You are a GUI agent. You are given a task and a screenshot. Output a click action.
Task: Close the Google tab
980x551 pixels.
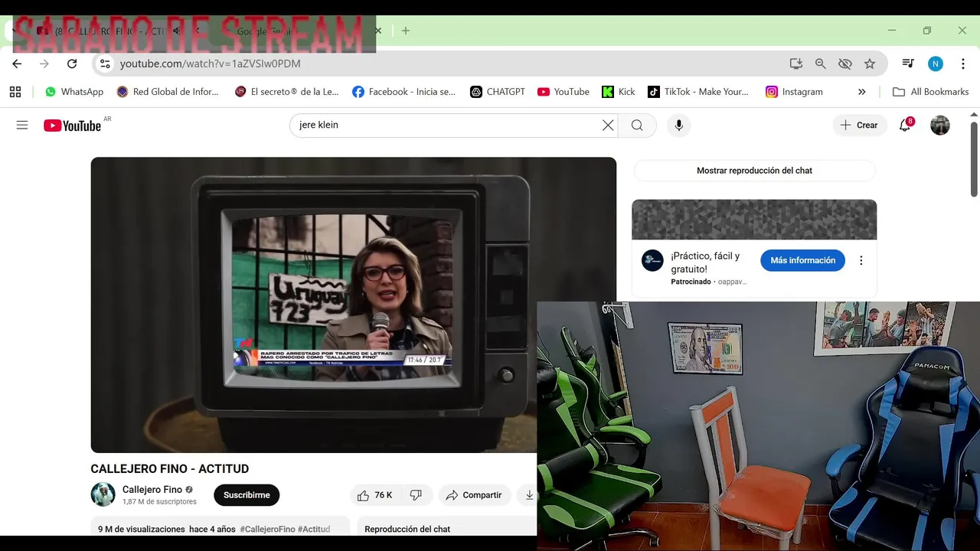click(377, 31)
